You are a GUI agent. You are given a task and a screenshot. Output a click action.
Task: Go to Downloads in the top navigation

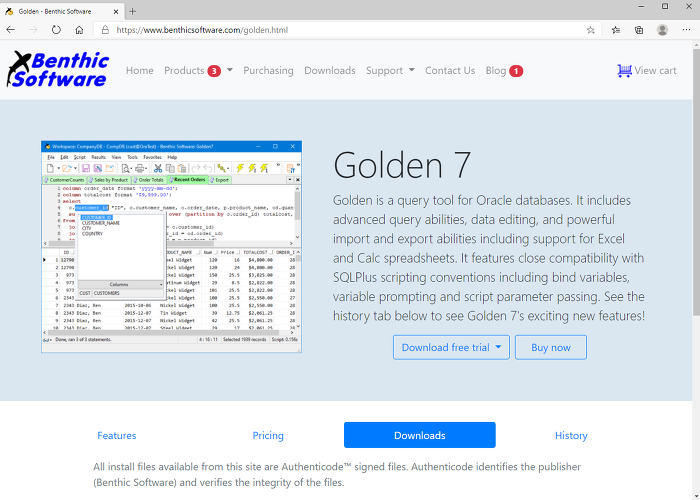[330, 71]
